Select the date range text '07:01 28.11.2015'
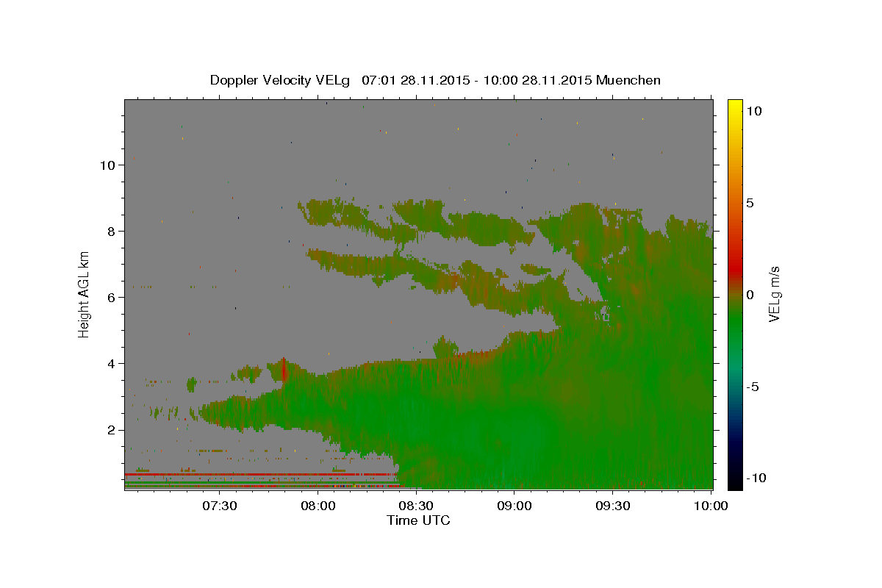882x588 pixels. tap(415, 80)
